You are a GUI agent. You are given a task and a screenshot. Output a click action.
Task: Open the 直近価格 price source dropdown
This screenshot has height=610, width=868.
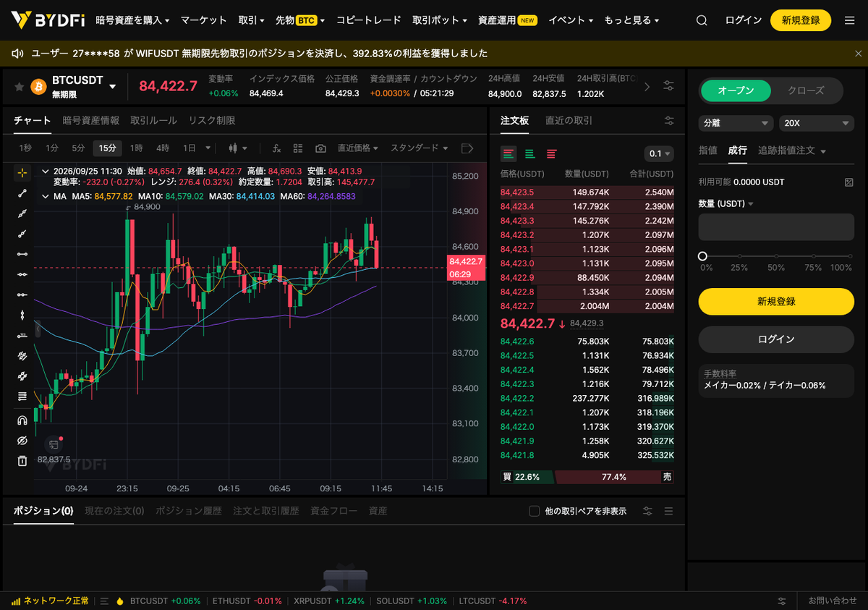(x=358, y=148)
